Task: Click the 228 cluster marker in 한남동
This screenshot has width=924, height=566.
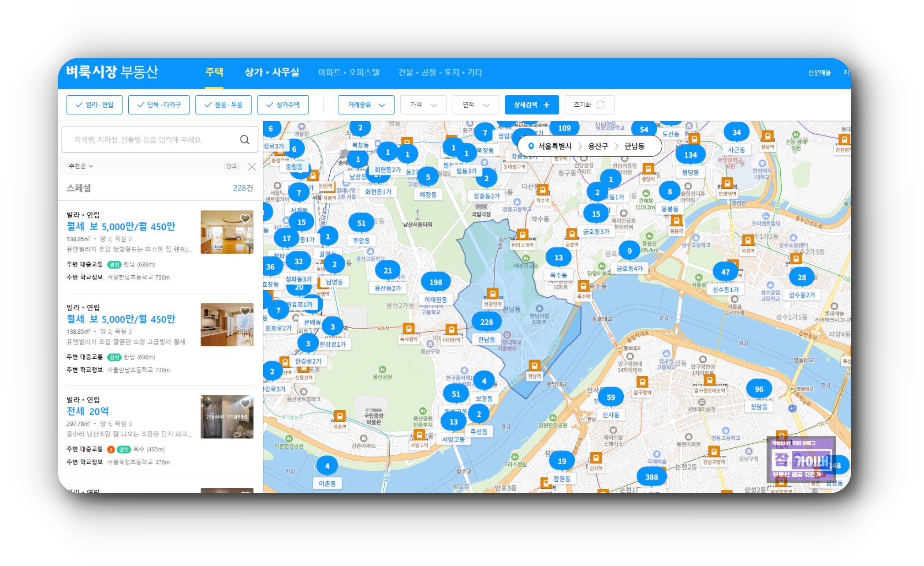Action: (486, 322)
